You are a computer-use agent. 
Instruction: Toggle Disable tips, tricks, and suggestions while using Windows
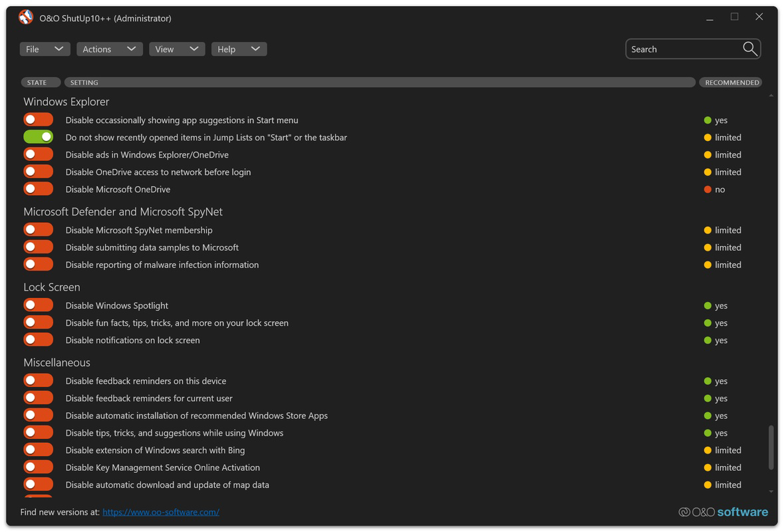point(38,432)
